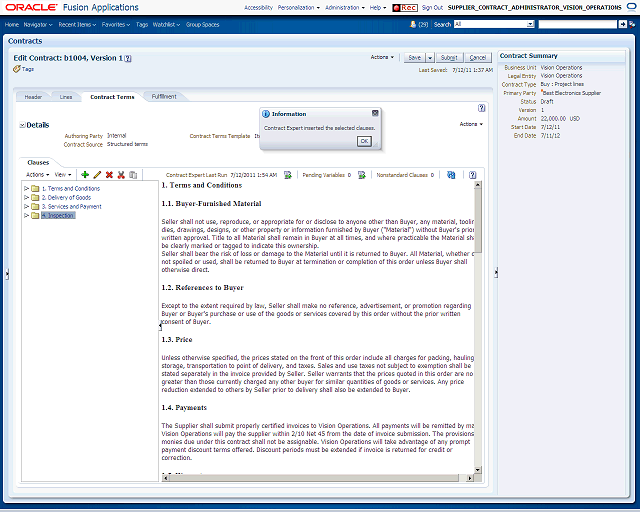Screen dimensions: 640x512
Task: Switch to the Header tab
Action: 33,97
